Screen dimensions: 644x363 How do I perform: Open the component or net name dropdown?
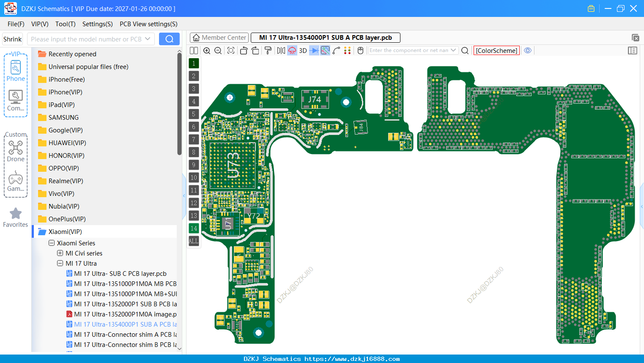(x=453, y=50)
